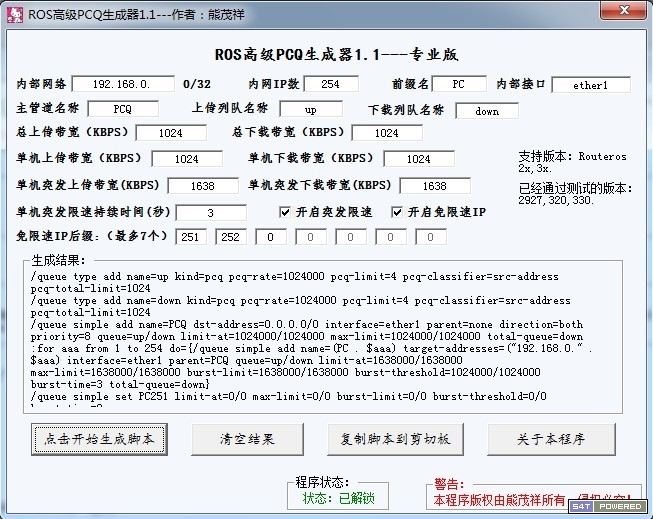Select the 免限速IP后缀 field containing 251
Viewport: 653px width, 519px height.
tap(190, 237)
